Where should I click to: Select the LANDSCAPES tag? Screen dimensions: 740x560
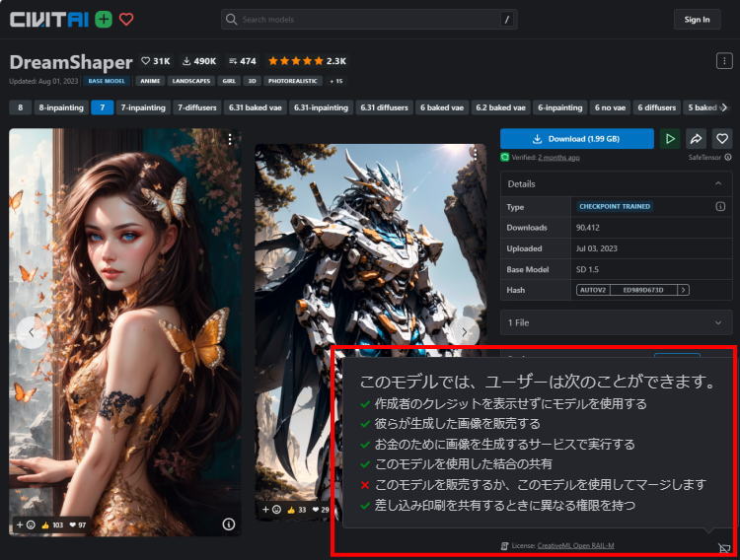(x=191, y=81)
